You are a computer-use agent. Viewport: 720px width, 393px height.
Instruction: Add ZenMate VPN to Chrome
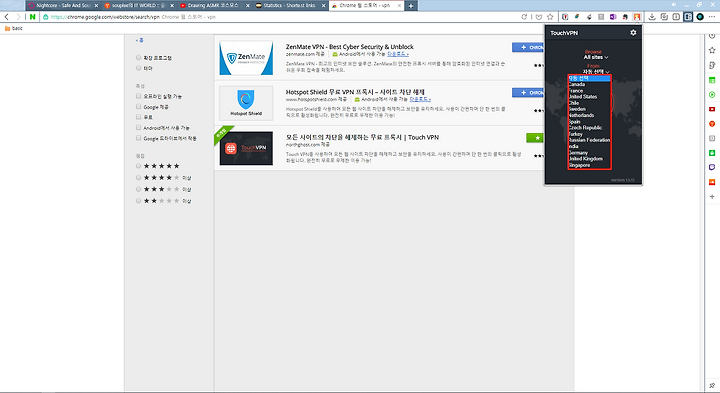pos(528,47)
